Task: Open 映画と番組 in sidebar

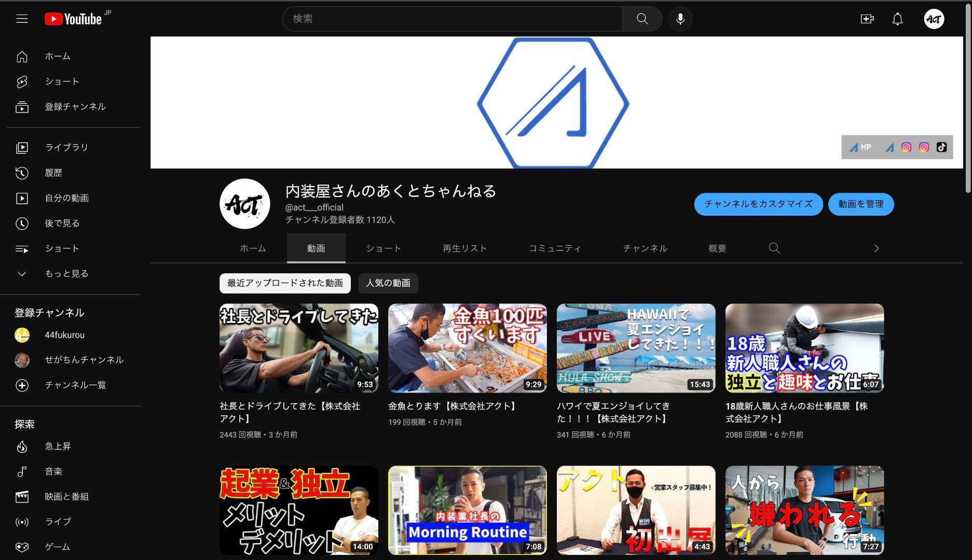Action: click(x=70, y=497)
